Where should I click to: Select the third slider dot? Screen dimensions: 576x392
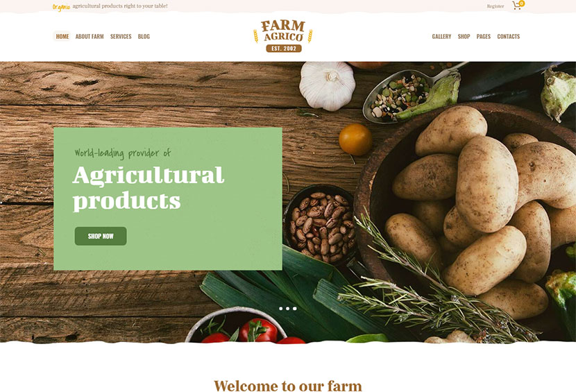pos(295,309)
